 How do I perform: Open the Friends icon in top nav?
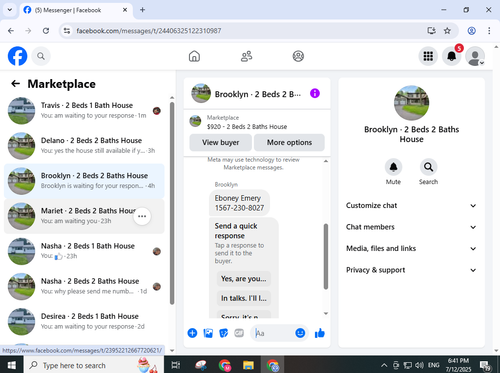tap(246, 56)
